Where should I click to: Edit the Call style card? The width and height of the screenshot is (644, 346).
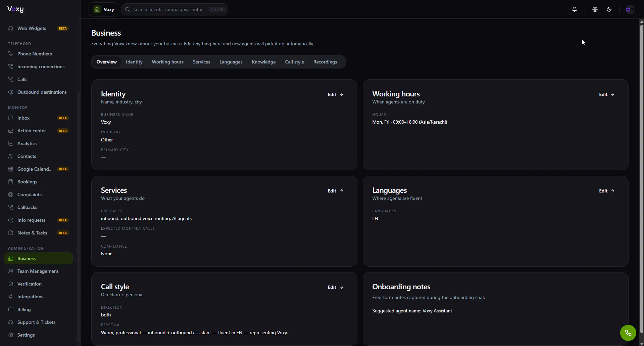click(x=336, y=287)
